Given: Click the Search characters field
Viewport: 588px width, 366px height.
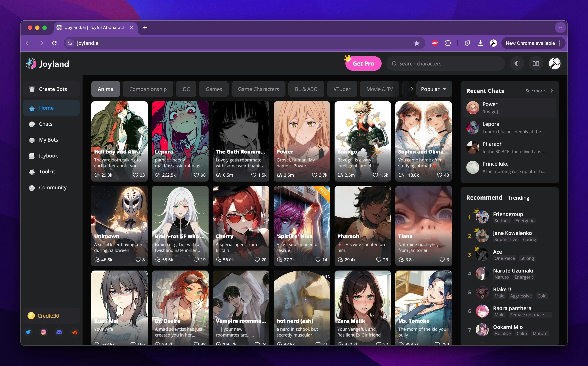Looking at the screenshot, I should pos(445,63).
